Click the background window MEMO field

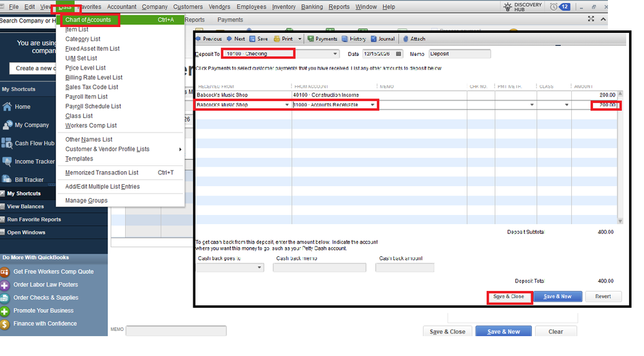176,330
